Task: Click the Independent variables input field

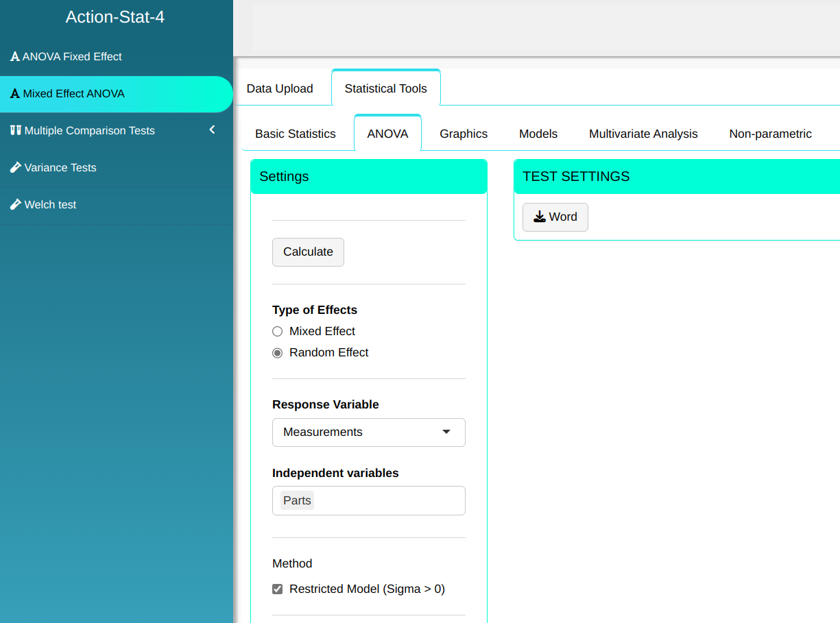Action: click(x=387, y=501)
